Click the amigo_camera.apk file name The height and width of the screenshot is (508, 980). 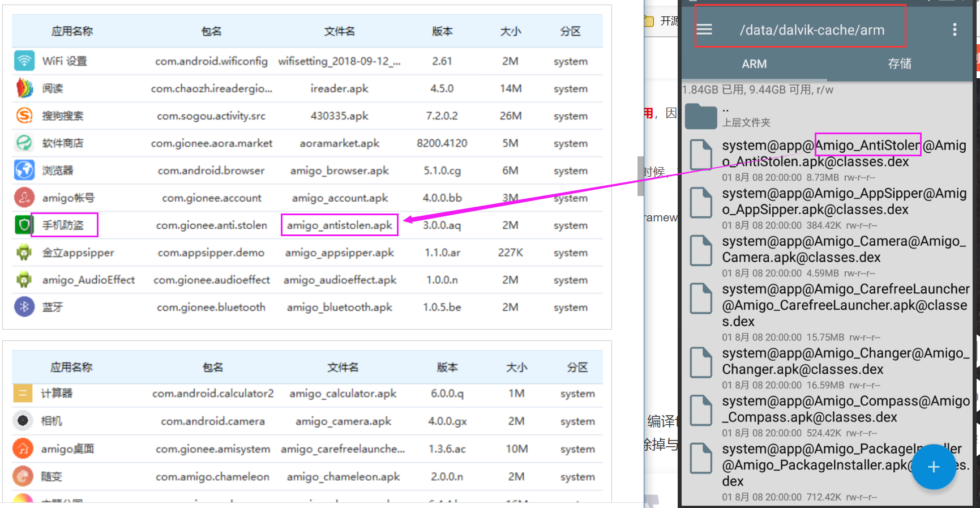343,421
